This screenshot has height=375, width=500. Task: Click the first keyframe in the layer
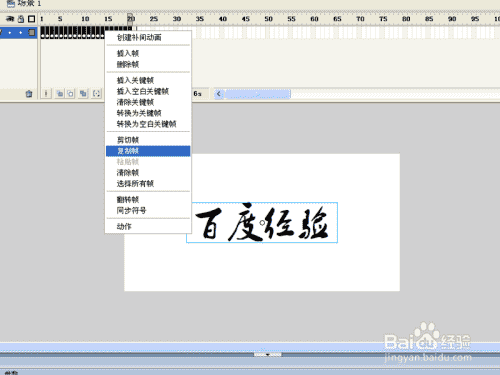42,33
